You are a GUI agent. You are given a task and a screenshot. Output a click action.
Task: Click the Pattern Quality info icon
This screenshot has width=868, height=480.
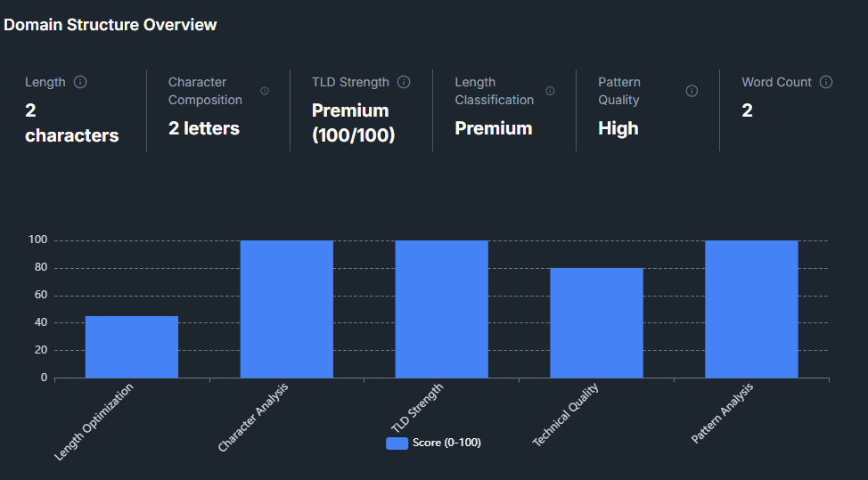coord(692,91)
